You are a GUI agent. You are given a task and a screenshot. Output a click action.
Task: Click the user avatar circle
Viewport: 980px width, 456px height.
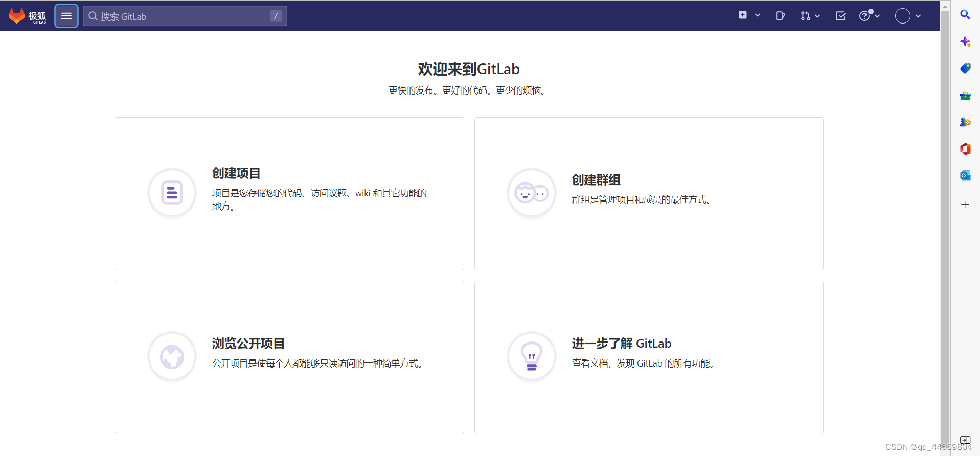tap(903, 16)
